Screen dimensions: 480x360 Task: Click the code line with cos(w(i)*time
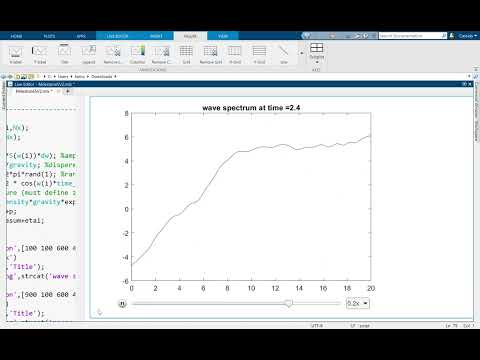tap(41, 183)
